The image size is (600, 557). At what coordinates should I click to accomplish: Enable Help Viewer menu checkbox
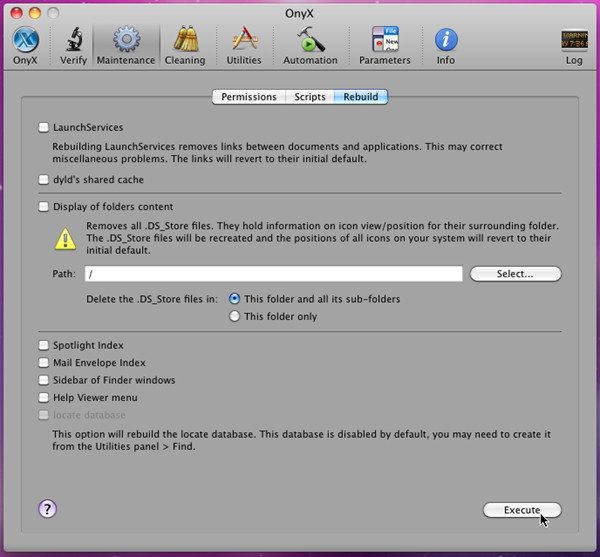click(44, 397)
